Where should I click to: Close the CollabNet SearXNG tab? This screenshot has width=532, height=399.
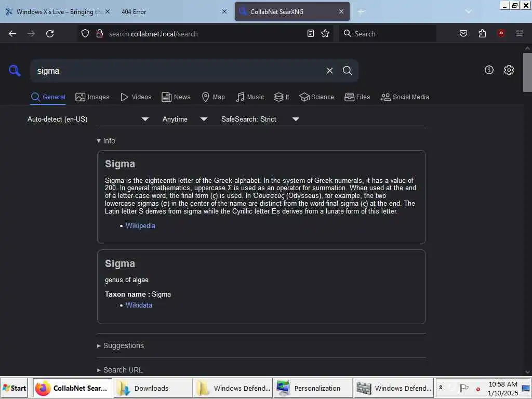tap(341, 11)
